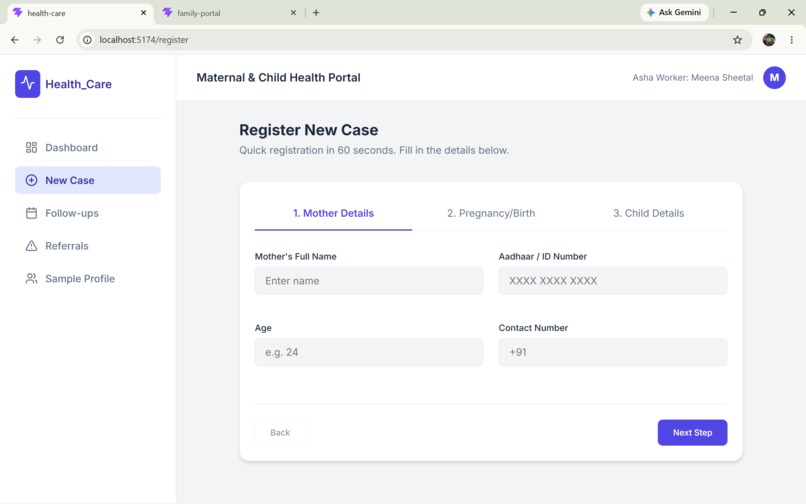Close the family-portal tab

click(293, 13)
